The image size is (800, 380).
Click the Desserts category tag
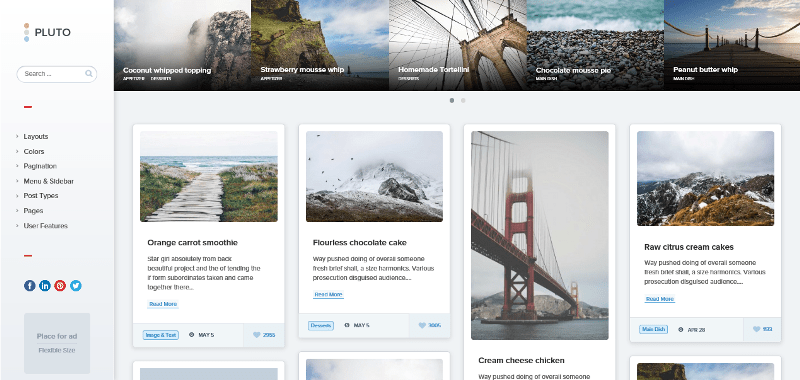pos(321,325)
